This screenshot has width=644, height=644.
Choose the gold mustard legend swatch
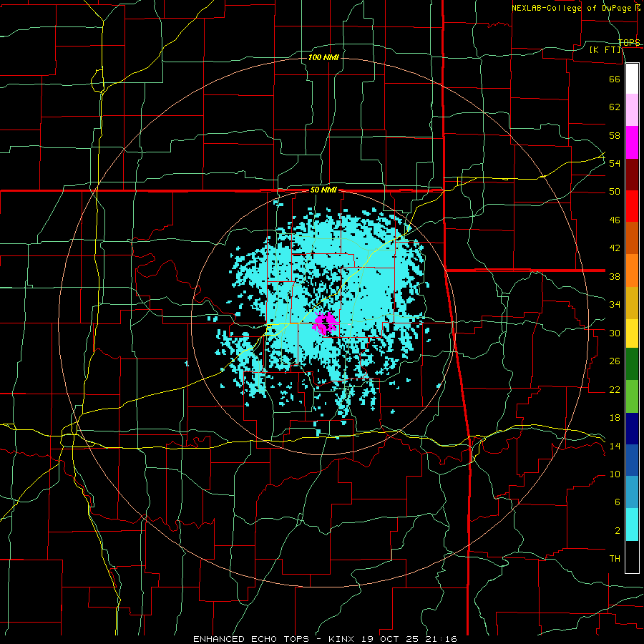point(632,303)
